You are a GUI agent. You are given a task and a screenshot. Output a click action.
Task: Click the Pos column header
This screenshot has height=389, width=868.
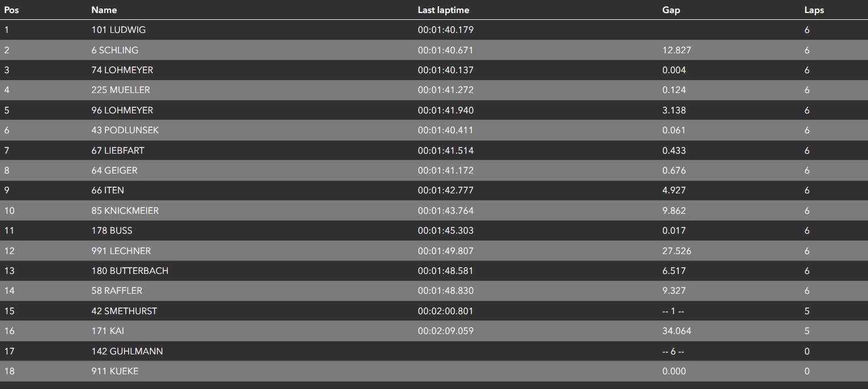coord(11,10)
